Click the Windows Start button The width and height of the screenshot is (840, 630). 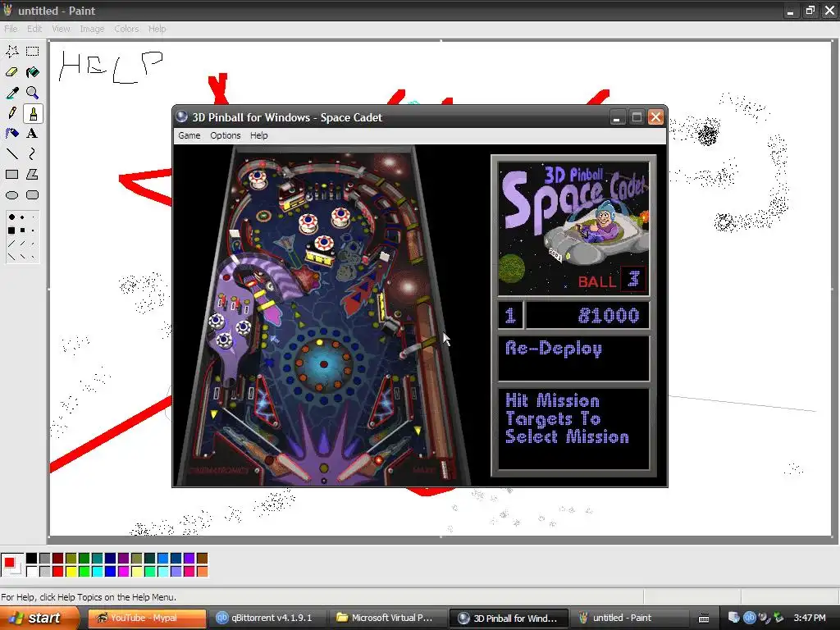pyautogui.click(x=39, y=618)
